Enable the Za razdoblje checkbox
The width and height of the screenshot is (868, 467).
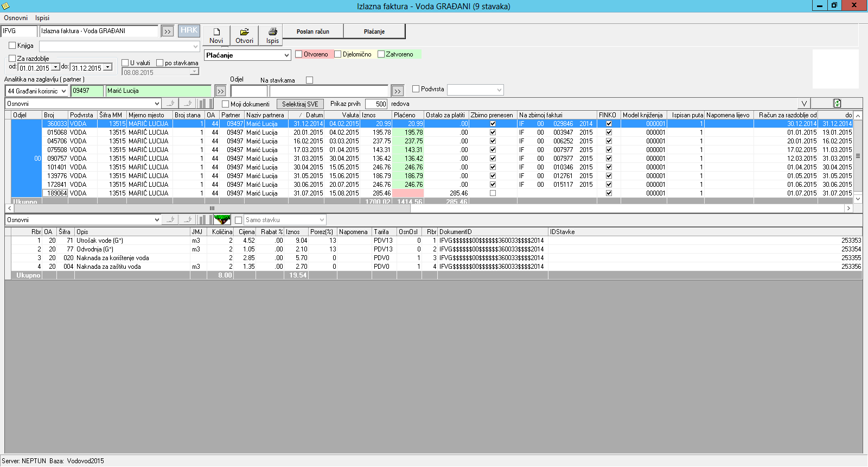12,59
